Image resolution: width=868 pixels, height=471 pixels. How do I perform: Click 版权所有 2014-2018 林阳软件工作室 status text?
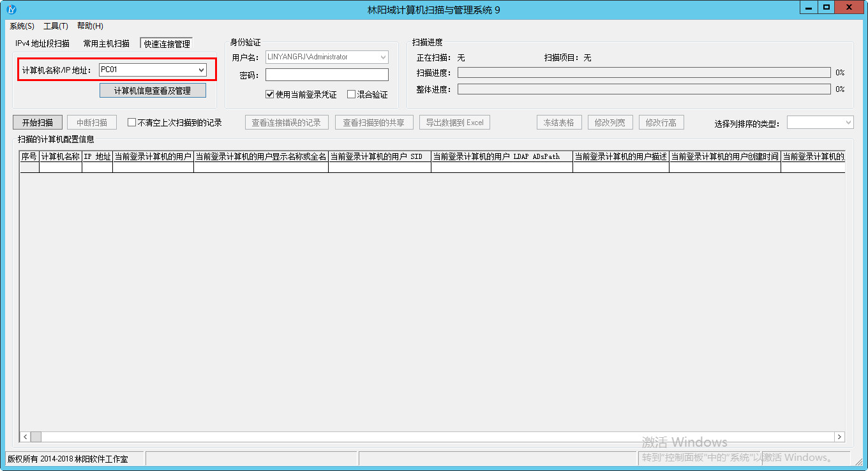pos(67,459)
